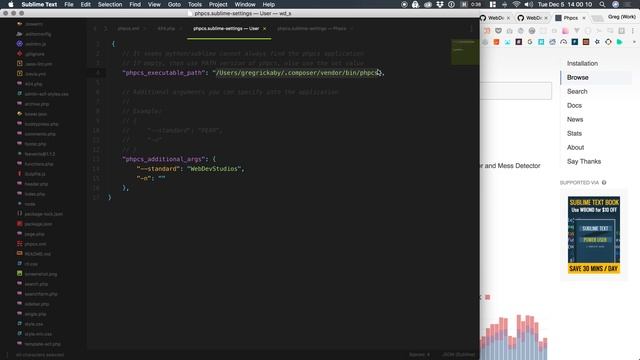Open the Browse link in the browser sidebar
Viewport: 640px width, 360px height.
click(x=578, y=77)
